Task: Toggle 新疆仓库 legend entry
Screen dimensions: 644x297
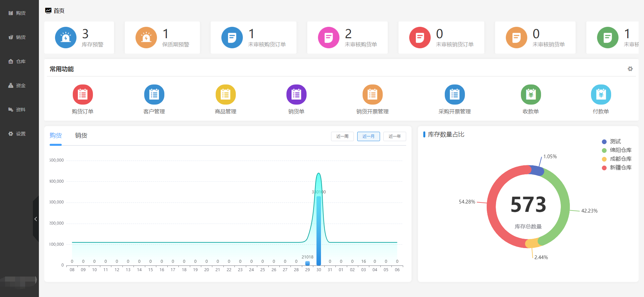Action: coord(616,168)
